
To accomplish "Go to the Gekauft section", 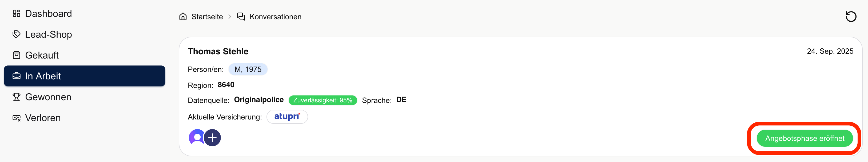I will 42,55.
